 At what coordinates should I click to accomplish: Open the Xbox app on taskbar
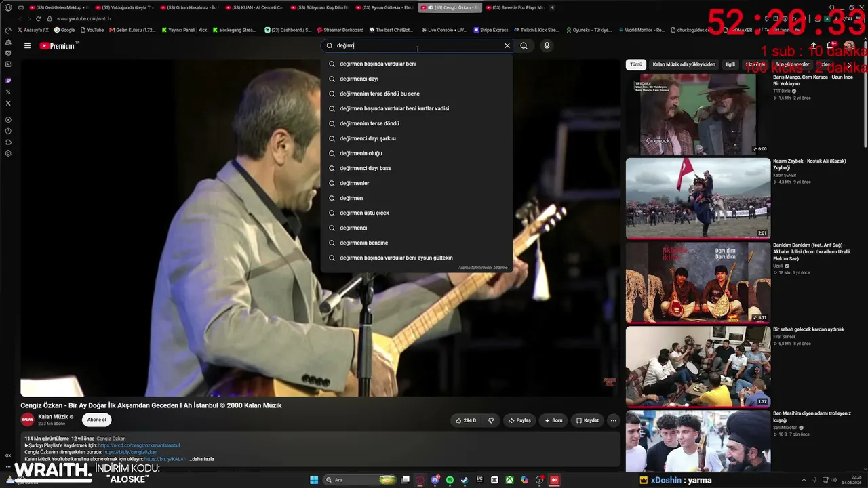tap(509, 480)
